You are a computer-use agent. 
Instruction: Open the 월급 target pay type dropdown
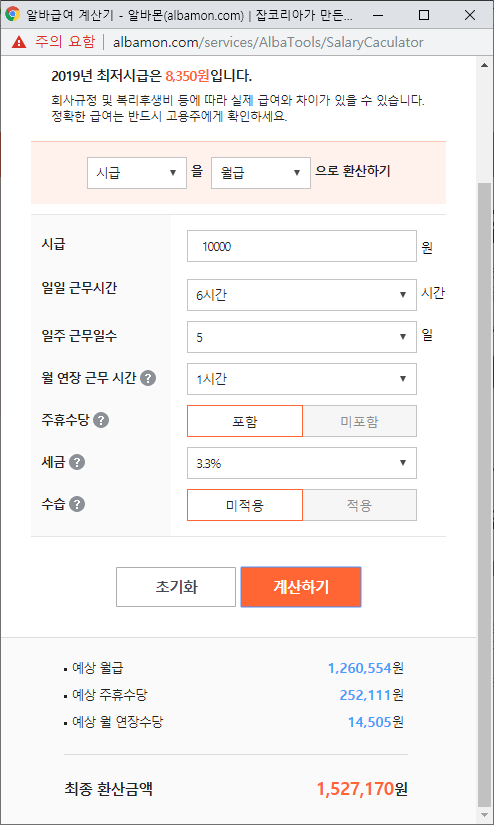pyautogui.click(x=261, y=173)
